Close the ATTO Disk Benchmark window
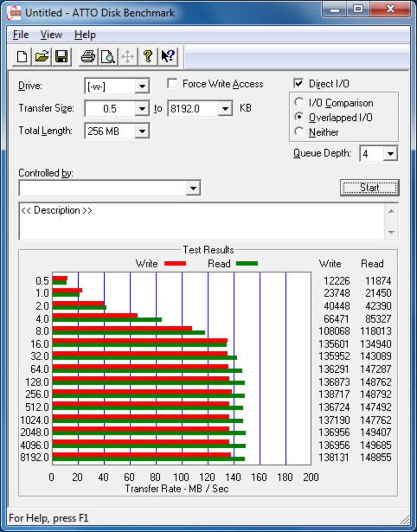 (390, 10)
